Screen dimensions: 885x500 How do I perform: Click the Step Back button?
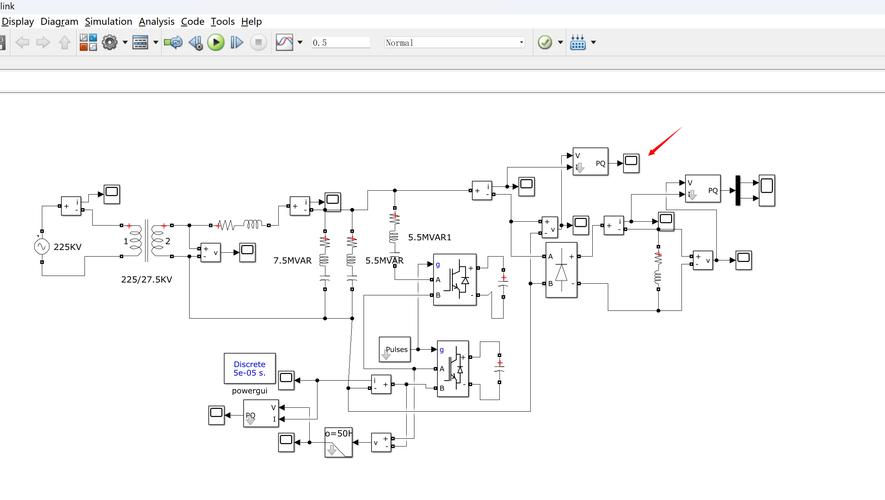196,42
